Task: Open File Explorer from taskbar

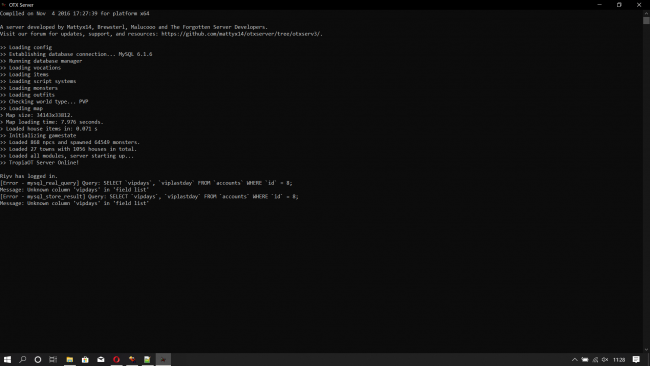Action: (x=70, y=359)
